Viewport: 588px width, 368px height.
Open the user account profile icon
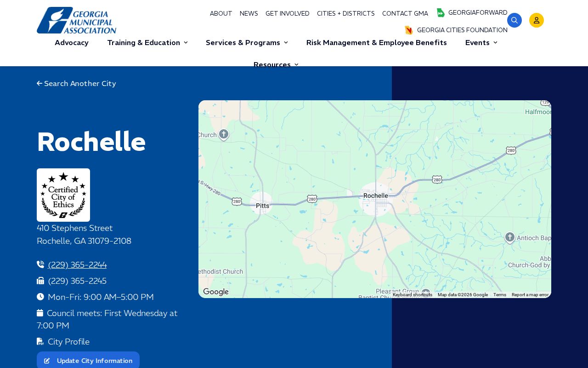click(537, 20)
